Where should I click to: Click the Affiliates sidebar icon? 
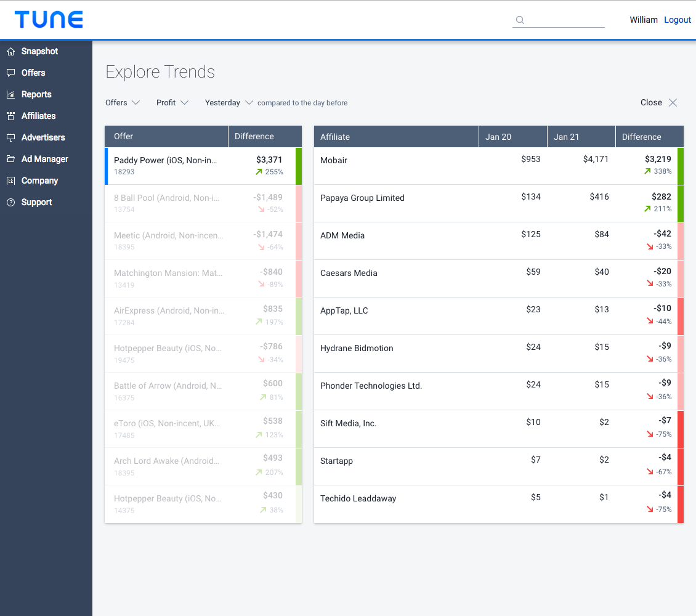(11, 116)
